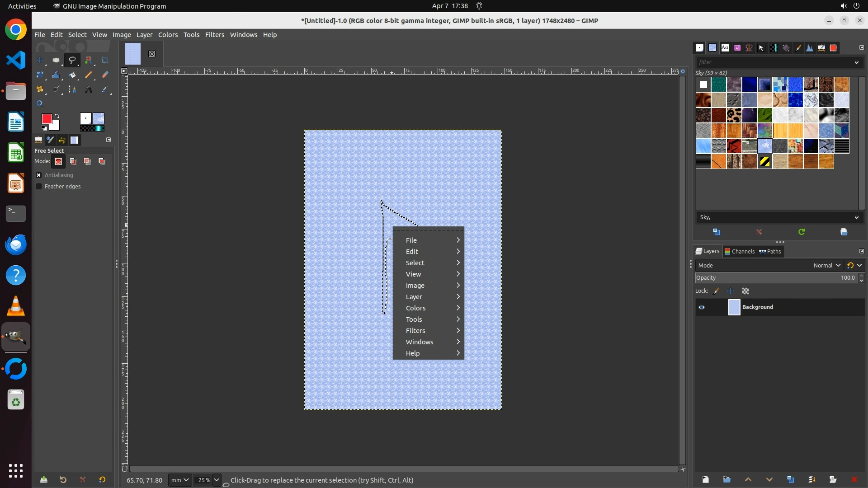Enable the Feather edges checkbox

(39, 186)
